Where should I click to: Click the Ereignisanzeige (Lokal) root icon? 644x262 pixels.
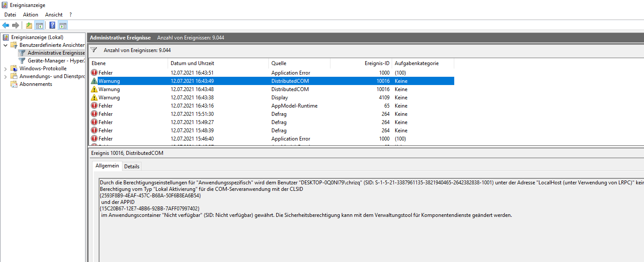pos(6,37)
